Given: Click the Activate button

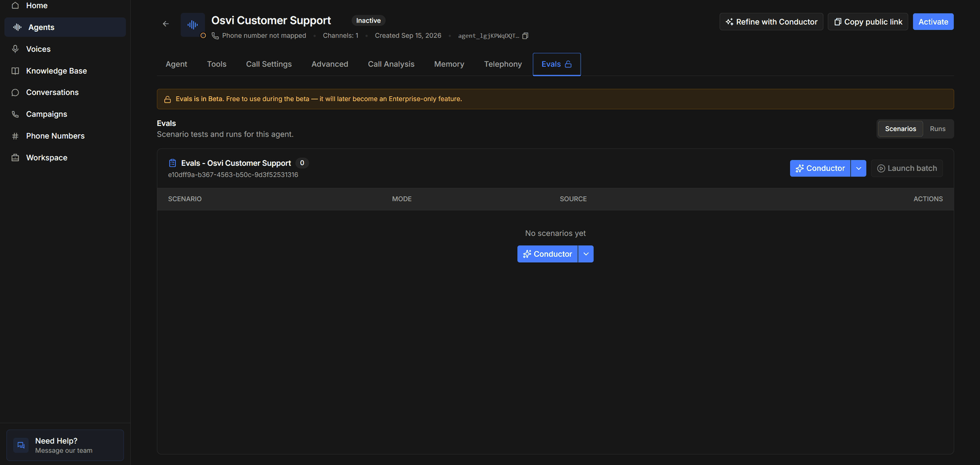Looking at the screenshot, I should pos(933,22).
